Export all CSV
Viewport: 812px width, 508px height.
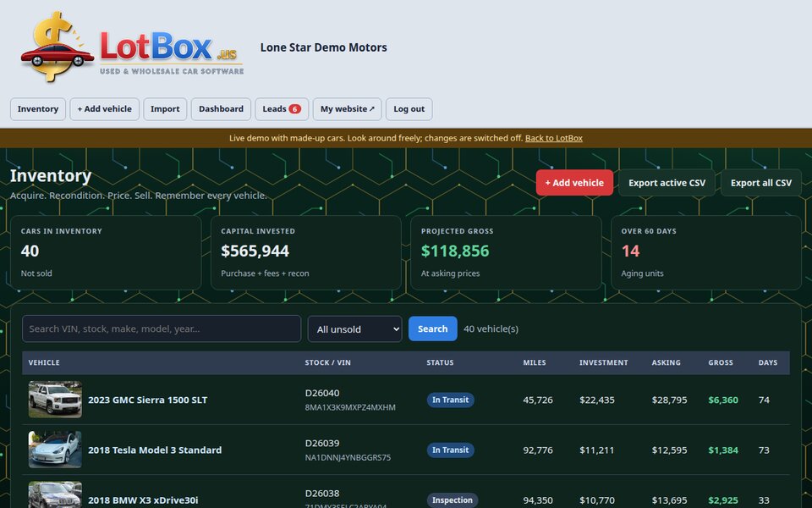click(760, 183)
